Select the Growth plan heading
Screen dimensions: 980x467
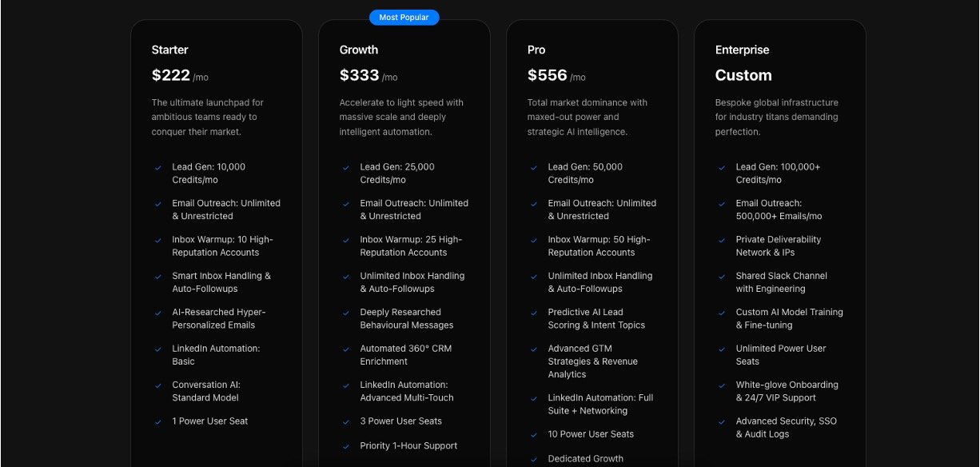359,50
